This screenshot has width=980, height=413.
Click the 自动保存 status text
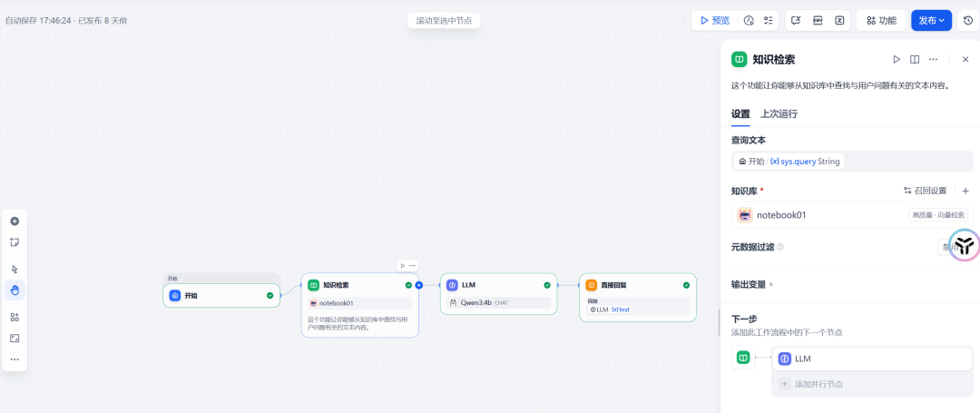point(66,21)
